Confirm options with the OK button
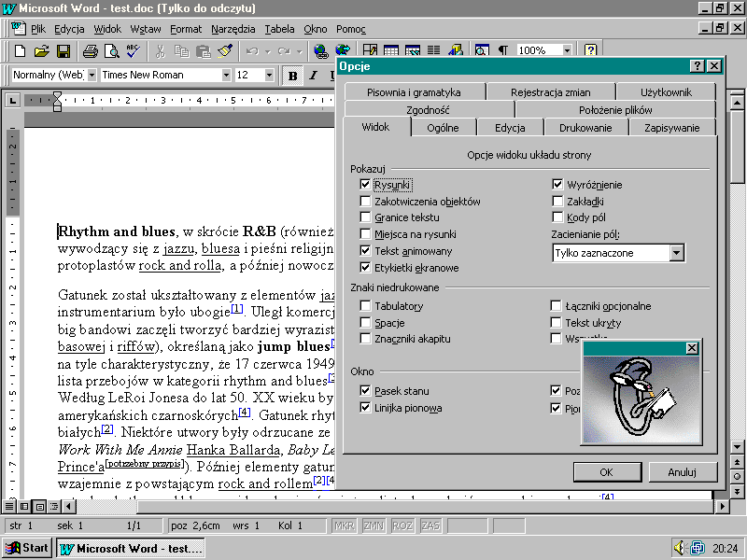Screen dimensions: 747x560 pos(607,472)
